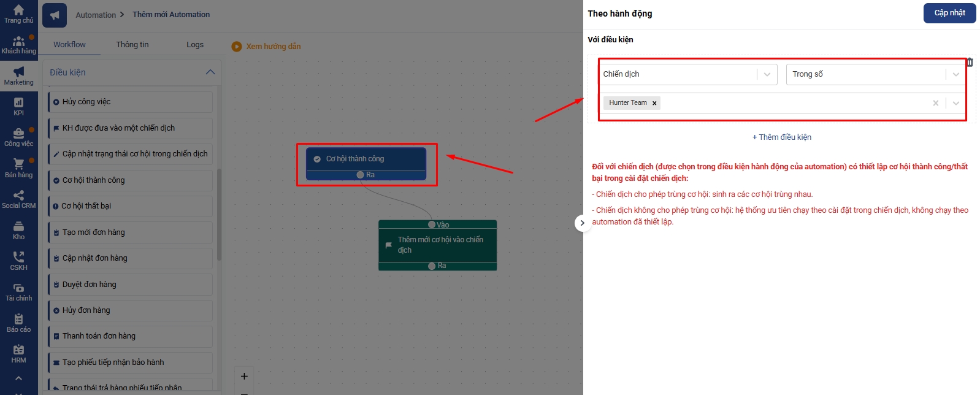Screen dimensions: 980x395
Task: Open the Kho warehouse module
Action: (x=18, y=231)
